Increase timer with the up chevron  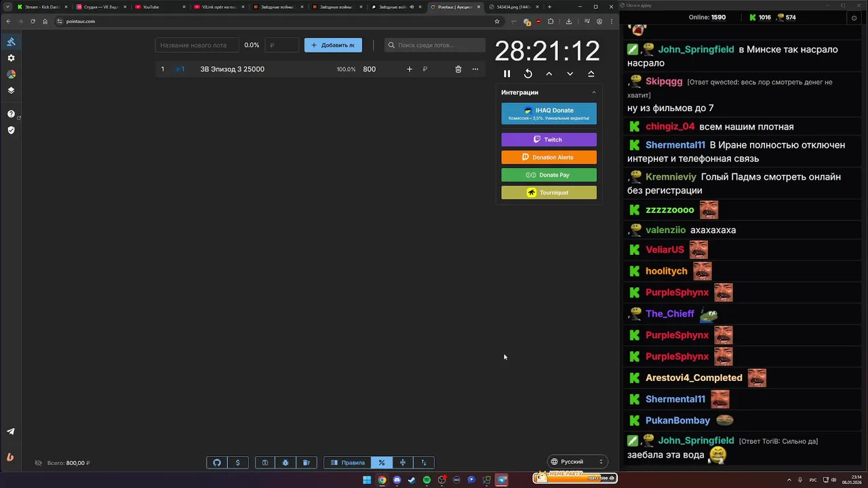tap(549, 74)
